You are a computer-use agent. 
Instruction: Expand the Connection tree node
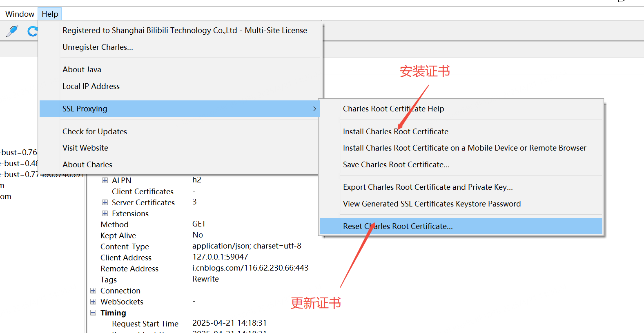93,291
